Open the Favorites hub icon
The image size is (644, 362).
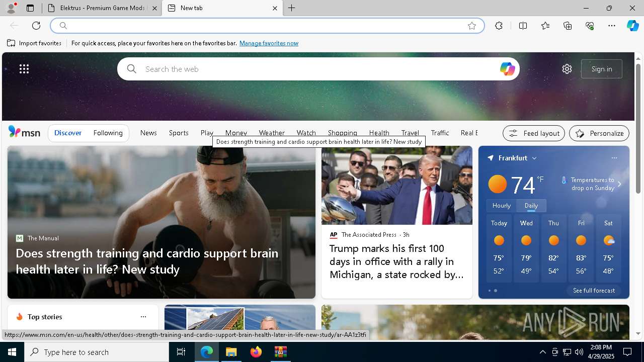click(x=545, y=26)
